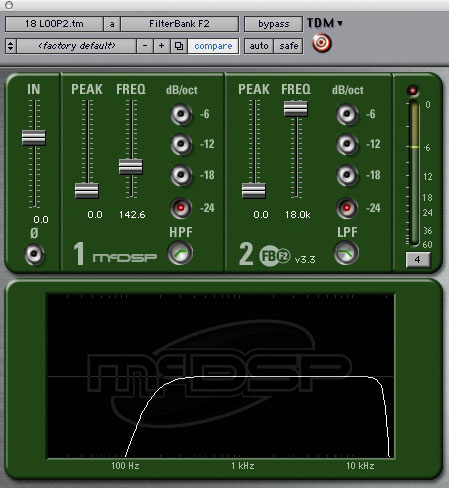449x488 pixels.
Task: Select band 1 -12 dB/oct slope
Action: pyautogui.click(x=181, y=144)
